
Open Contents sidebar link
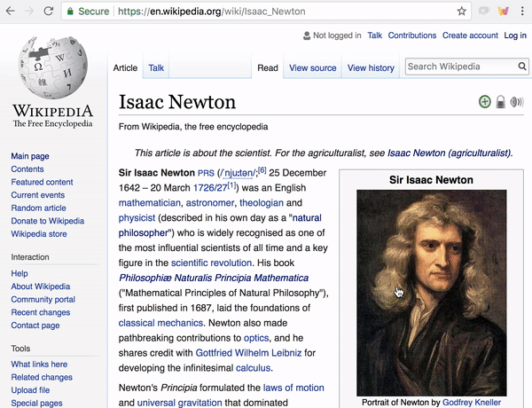(x=27, y=169)
